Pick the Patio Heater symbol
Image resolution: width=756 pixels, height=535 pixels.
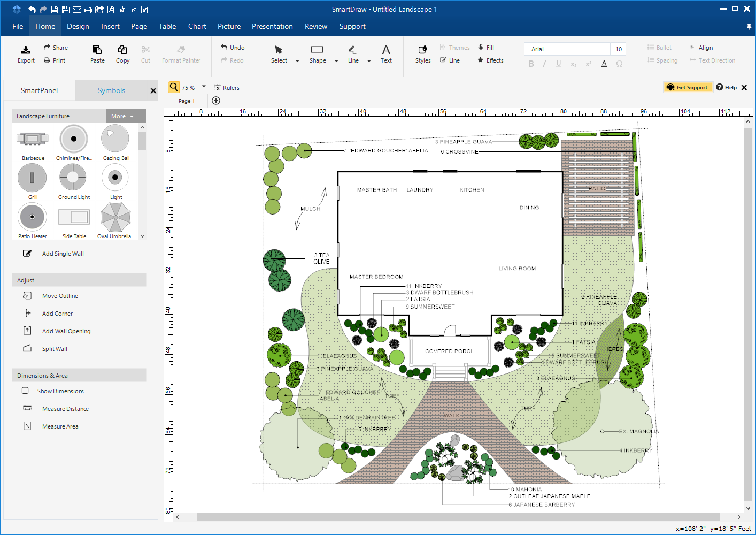coord(32,217)
